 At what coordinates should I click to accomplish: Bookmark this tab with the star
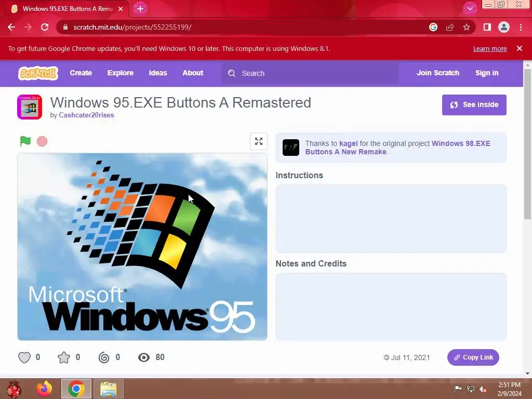(467, 27)
